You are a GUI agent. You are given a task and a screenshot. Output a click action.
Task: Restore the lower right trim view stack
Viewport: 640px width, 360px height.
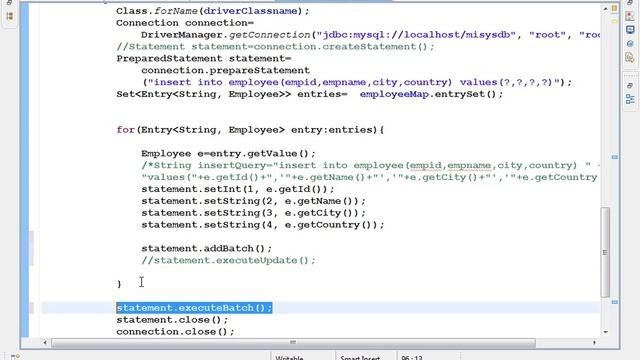[x=630, y=85]
